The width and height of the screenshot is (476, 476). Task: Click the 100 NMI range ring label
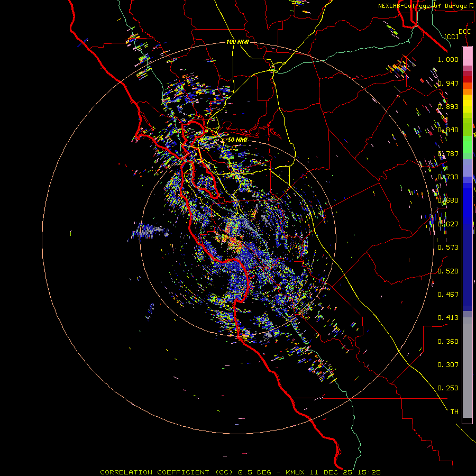[237, 42]
